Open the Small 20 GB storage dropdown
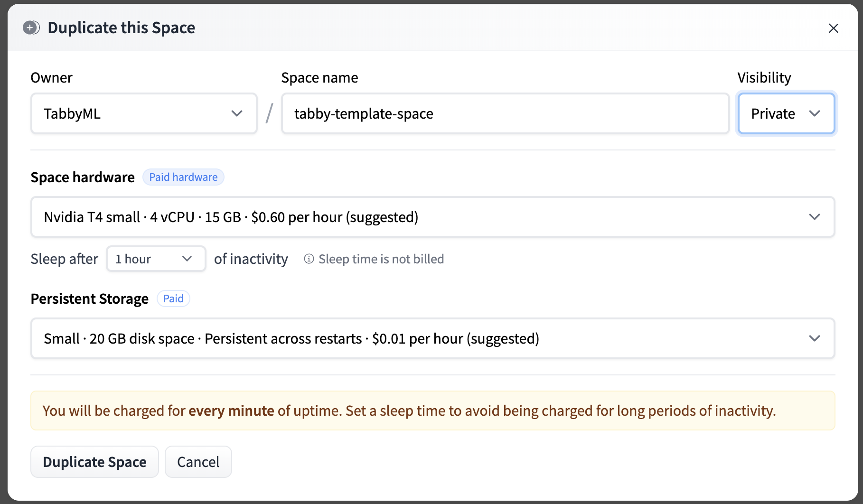Screen dimensions: 863x504 (x=432, y=338)
